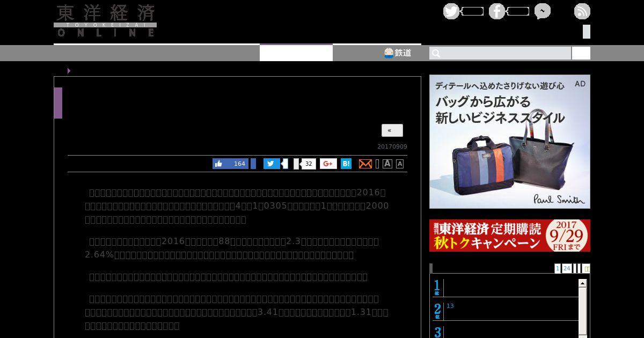Click the search input field
The image size is (644, 338).
tap(500, 53)
